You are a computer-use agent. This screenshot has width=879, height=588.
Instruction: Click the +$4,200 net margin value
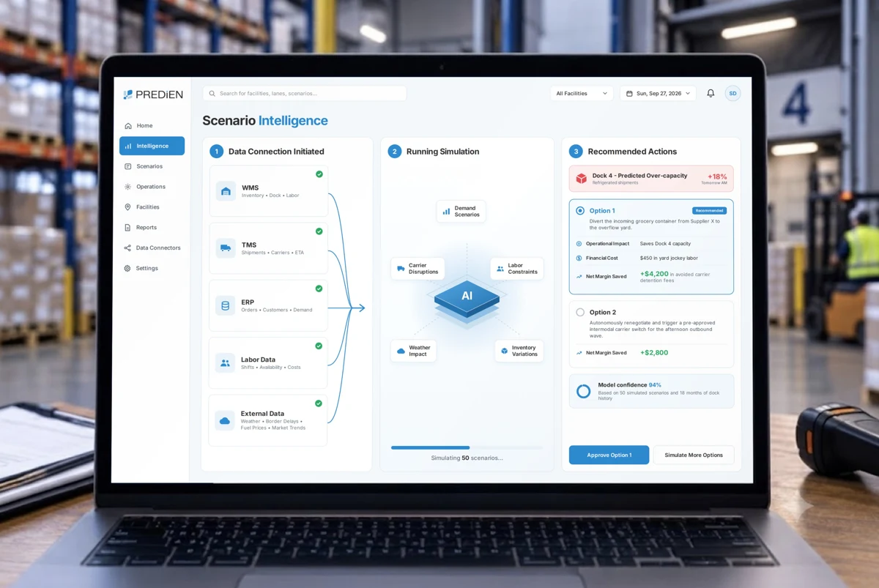point(654,274)
